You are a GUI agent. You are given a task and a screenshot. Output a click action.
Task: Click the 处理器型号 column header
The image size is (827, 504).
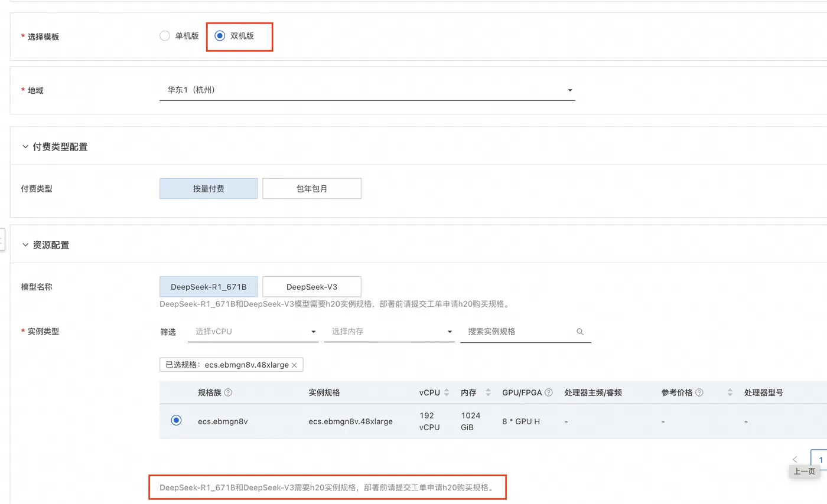(764, 392)
